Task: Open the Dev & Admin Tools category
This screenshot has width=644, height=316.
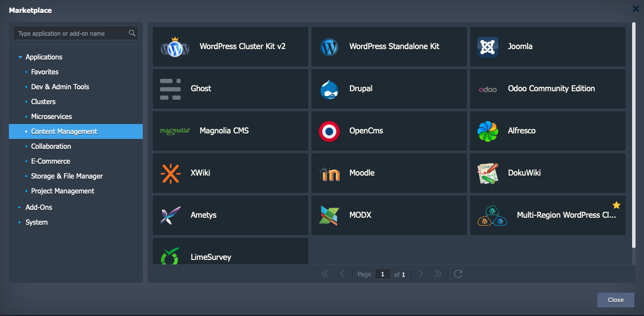Action: 60,86
